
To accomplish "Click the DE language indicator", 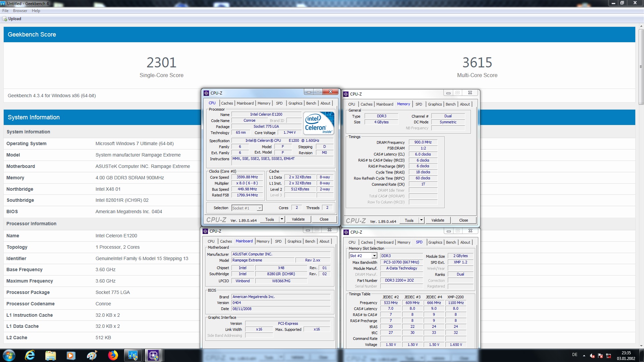I will (575, 355).
